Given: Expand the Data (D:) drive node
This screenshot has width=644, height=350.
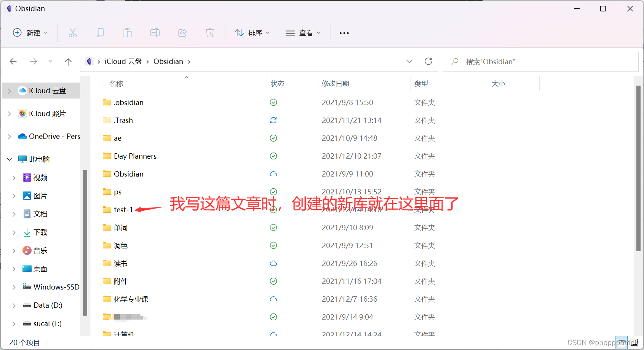Looking at the screenshot, I should (14, 305).
